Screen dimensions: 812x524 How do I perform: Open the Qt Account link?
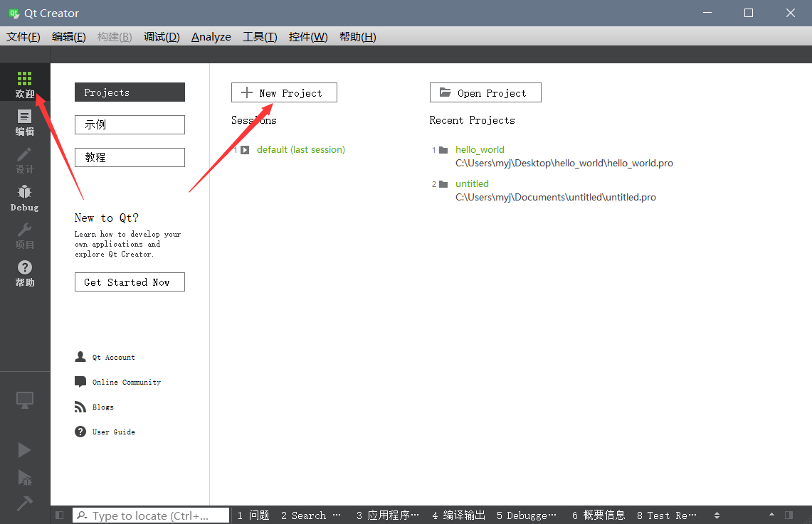pos(105,357)
